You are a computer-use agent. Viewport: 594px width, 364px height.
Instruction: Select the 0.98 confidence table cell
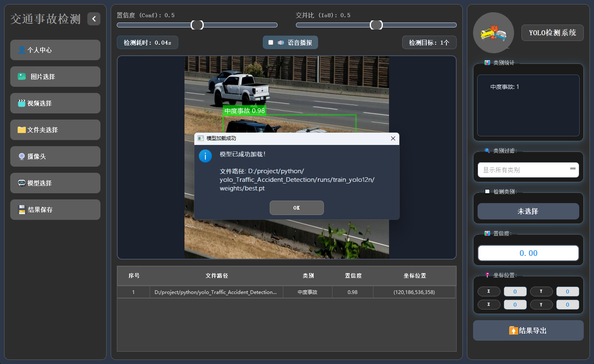353,292
